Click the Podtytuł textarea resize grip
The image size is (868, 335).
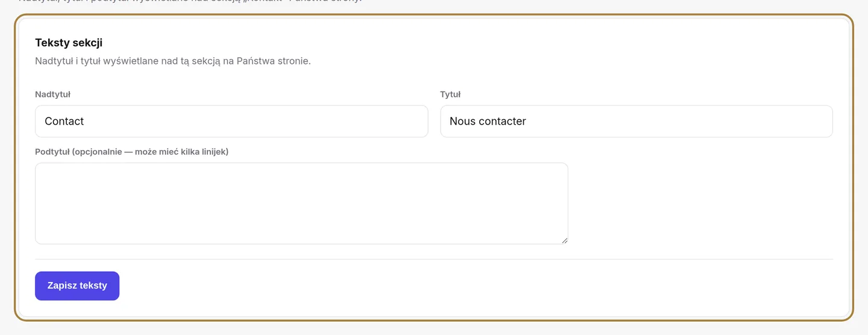[x=564, y=240]
